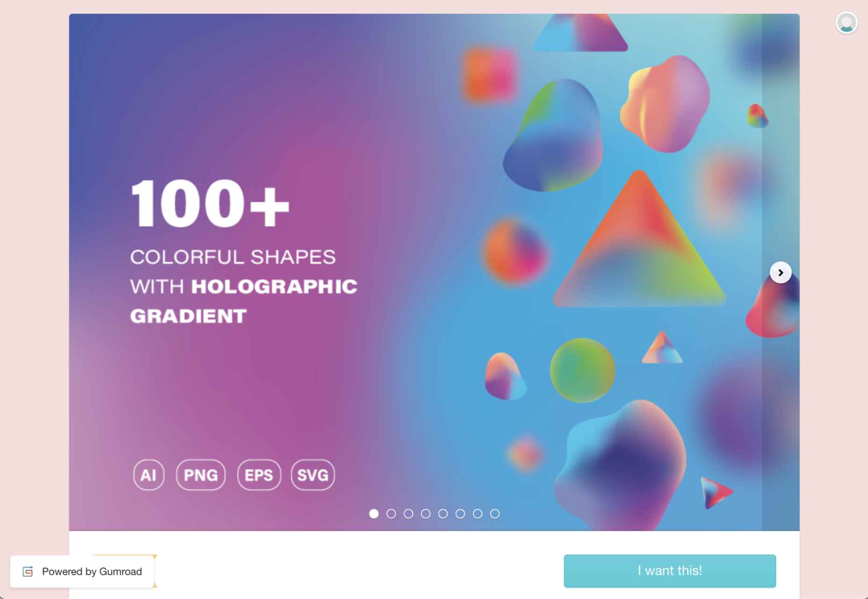Select the fourth carousel dot

[x=426, y=514]
